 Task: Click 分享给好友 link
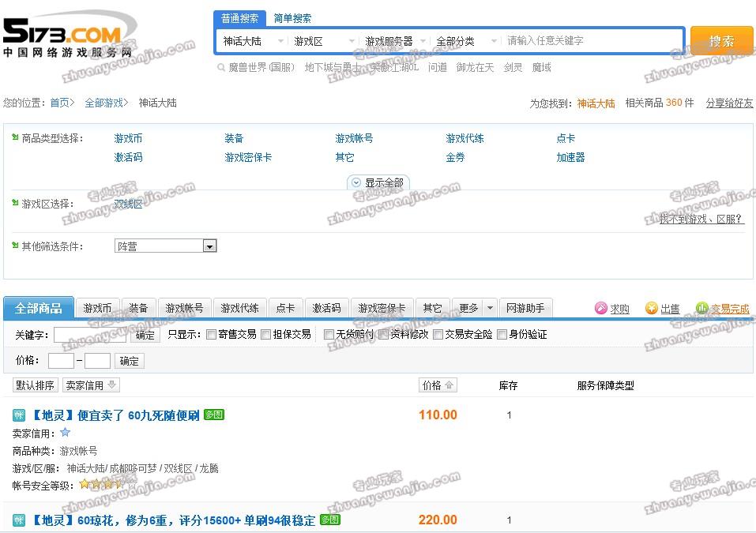(x=729, y=103)
